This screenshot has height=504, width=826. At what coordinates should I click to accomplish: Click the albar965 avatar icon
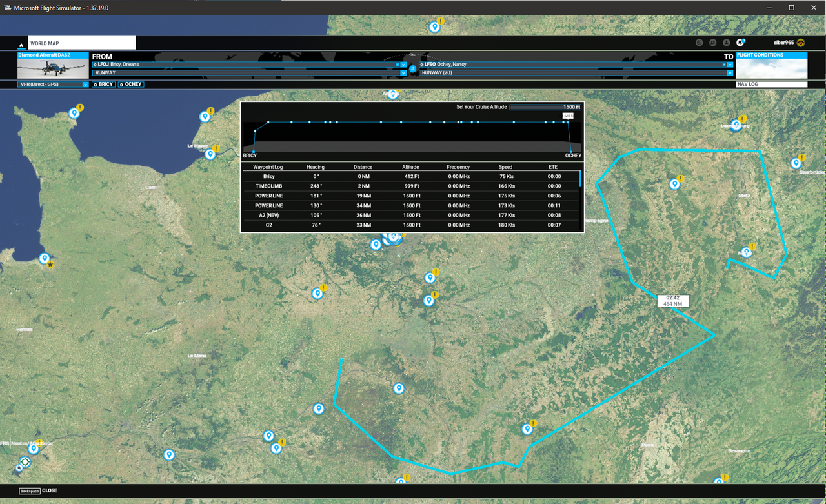click(x=801, y=43)
